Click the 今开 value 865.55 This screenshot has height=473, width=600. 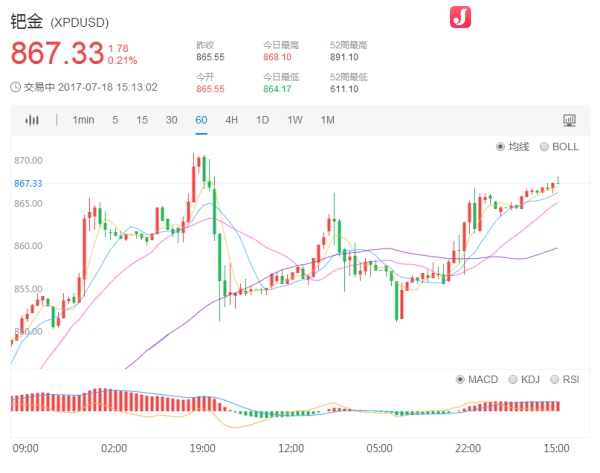(x=210, y=89)
